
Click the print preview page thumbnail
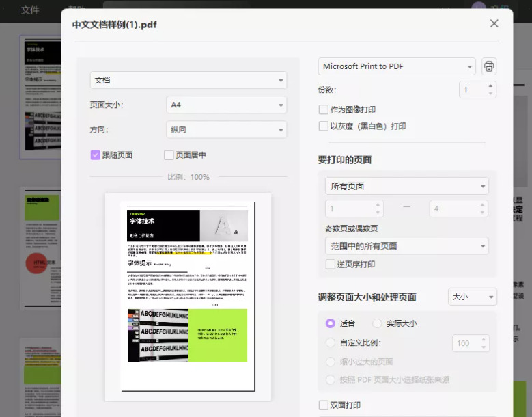point(188,295)
